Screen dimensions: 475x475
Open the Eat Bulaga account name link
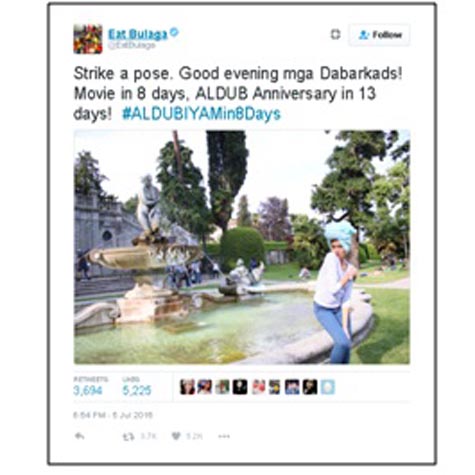138,34
